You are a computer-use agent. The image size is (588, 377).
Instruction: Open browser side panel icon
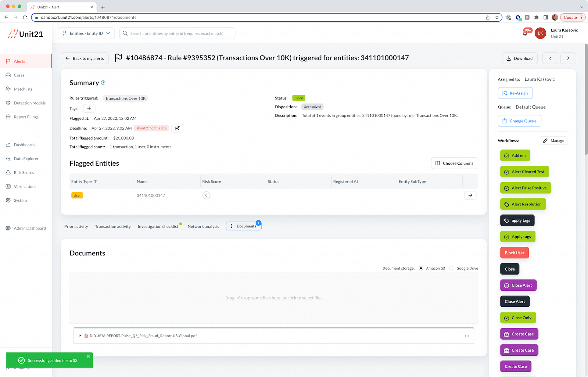pos(546,17)
